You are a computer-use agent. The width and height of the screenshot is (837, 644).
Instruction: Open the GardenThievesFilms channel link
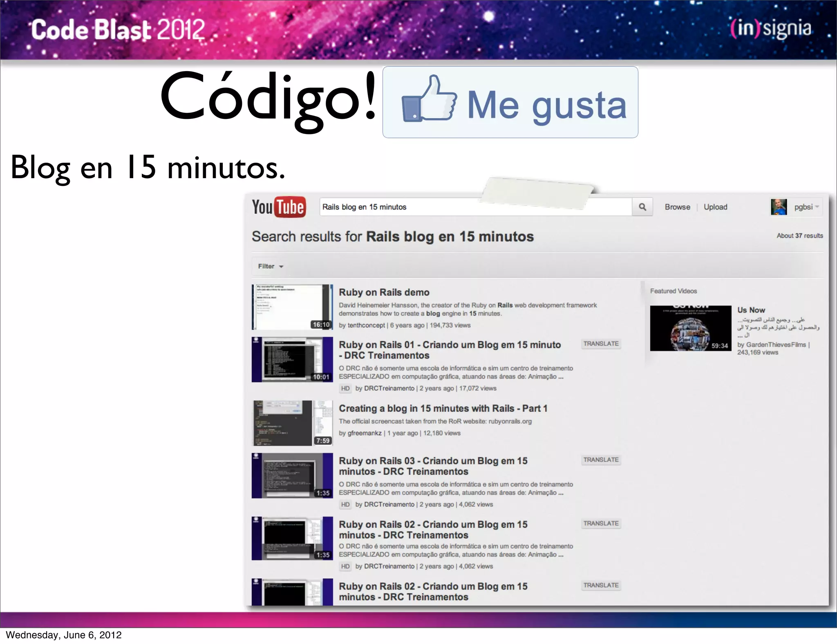[776, 344]
